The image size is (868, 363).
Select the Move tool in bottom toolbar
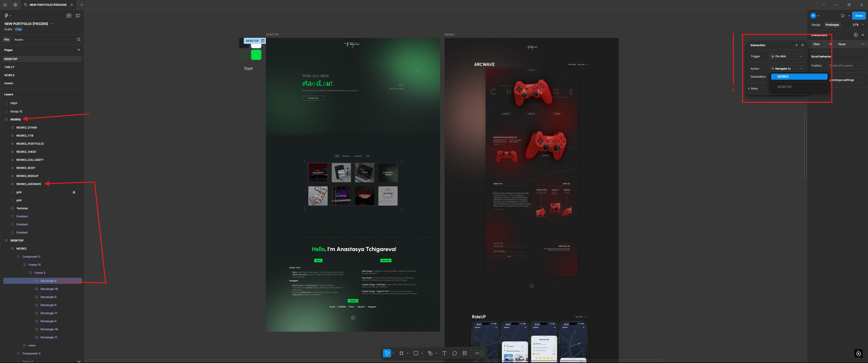click(387, 353)
